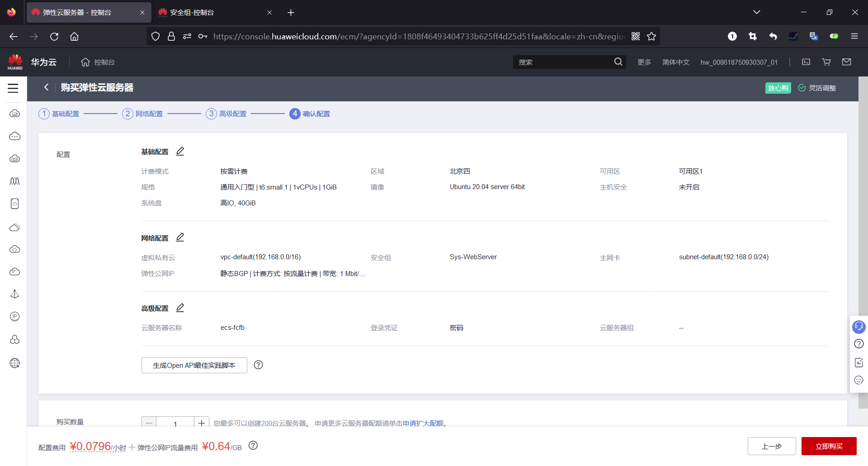Open the first cloud server sidebar icon
The width and height of the screenshot is (868, 466).
15,113
